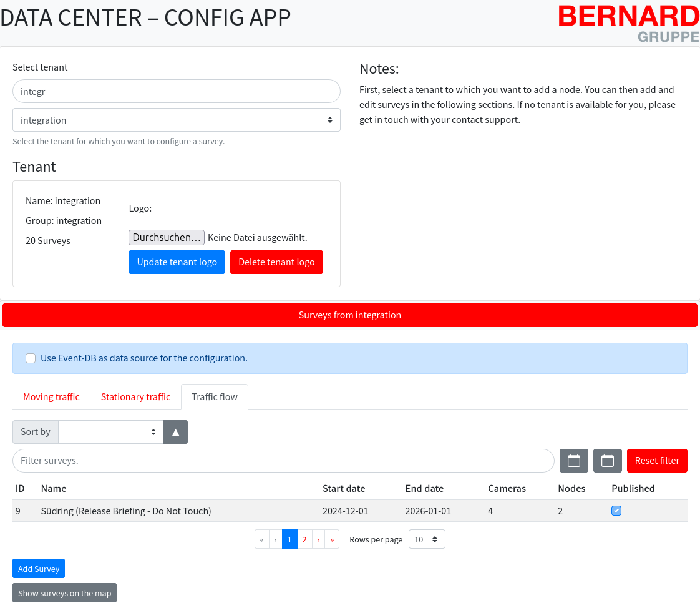Click the Filter surveys input field
This screenshot has width=700, height=613.
[x=283, y=461]
